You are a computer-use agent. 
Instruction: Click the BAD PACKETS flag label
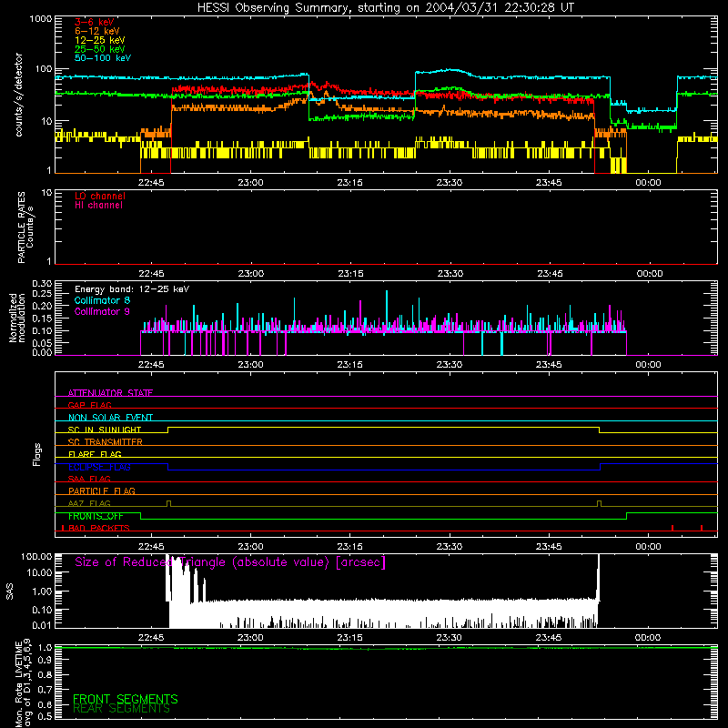point(99,528)
